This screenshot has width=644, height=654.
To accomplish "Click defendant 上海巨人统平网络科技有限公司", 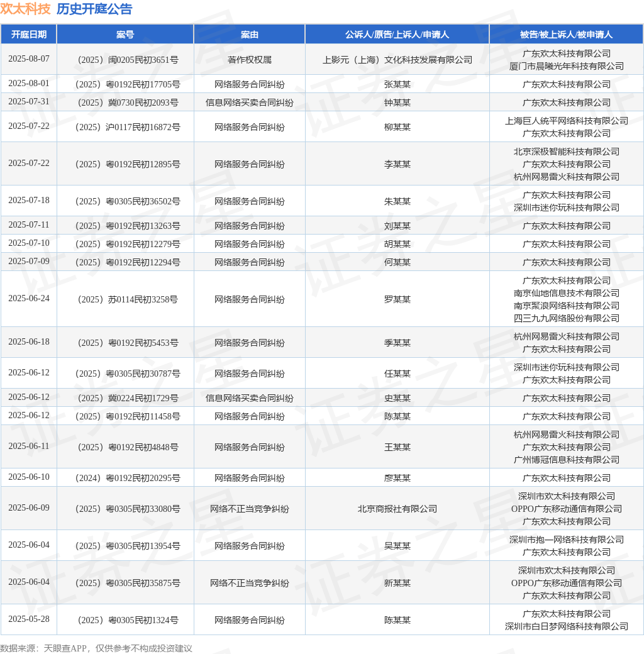I will pyautogui.click(x=567, y=121).
